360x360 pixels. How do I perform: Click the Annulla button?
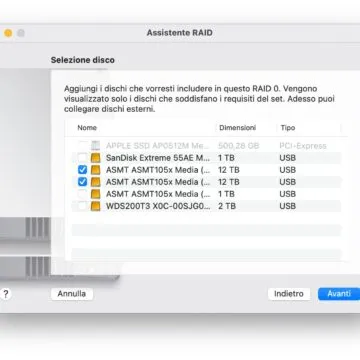[72, 294]
